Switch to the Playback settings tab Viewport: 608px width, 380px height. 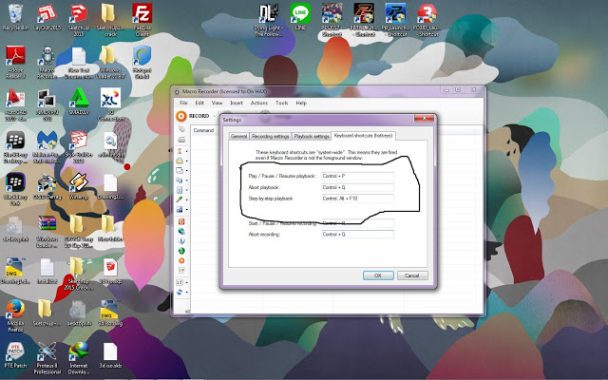[x=311, y=136]
